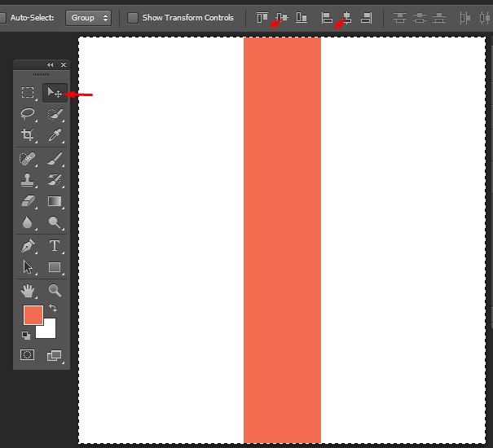The image size is (493, 448).
Task: Select the Path Selection tool
Action: click(28, 267)
